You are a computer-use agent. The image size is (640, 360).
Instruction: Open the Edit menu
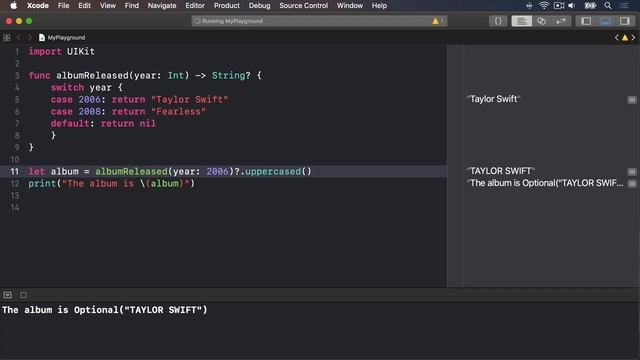pos(84,5)
